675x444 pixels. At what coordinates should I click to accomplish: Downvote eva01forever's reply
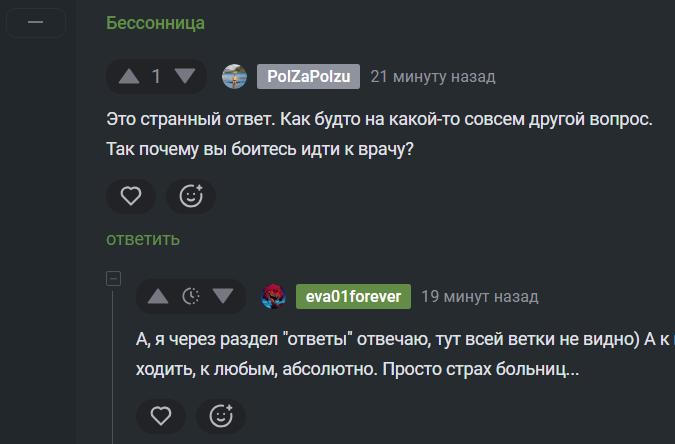click(x=223, y=296)
